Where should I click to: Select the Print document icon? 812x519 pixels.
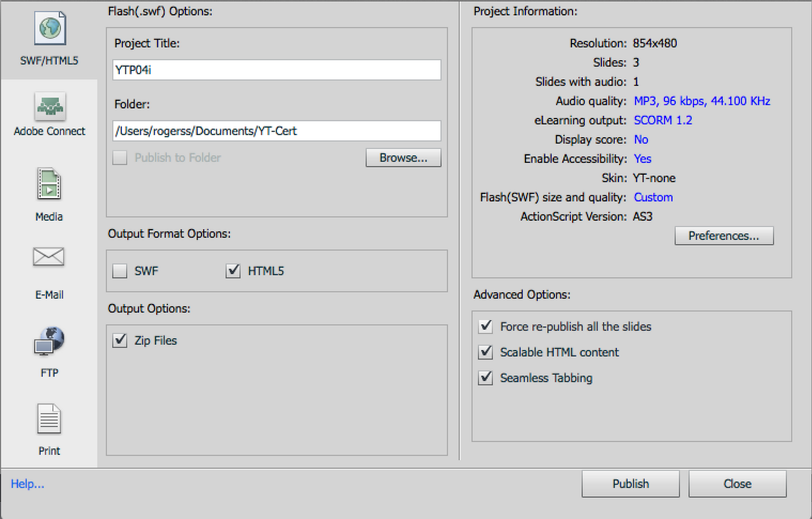click(49, 420)
